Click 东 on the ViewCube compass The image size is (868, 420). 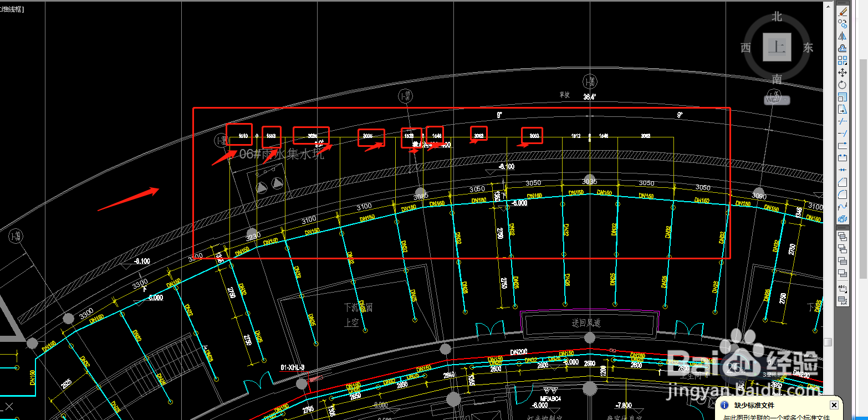pos(808,48)
